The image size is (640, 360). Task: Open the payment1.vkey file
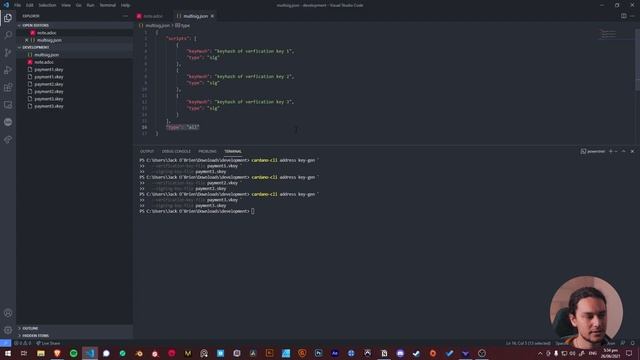[74, 77]
